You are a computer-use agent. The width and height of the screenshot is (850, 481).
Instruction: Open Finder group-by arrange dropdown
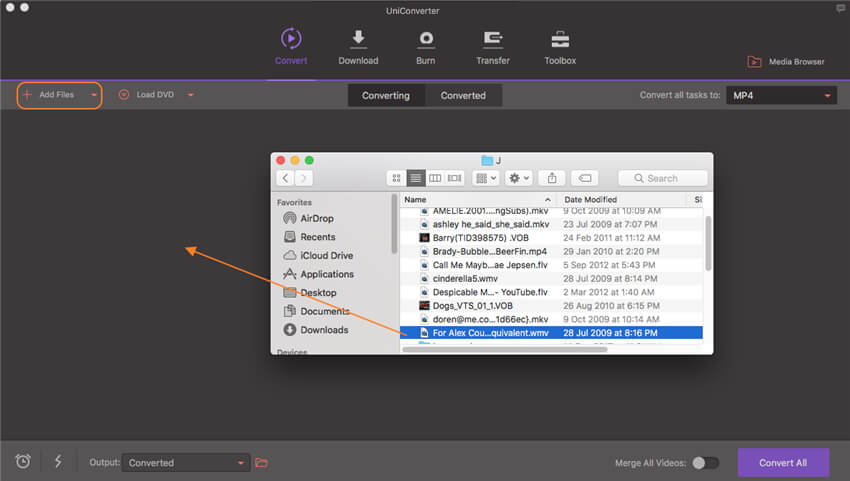[486, 178]
